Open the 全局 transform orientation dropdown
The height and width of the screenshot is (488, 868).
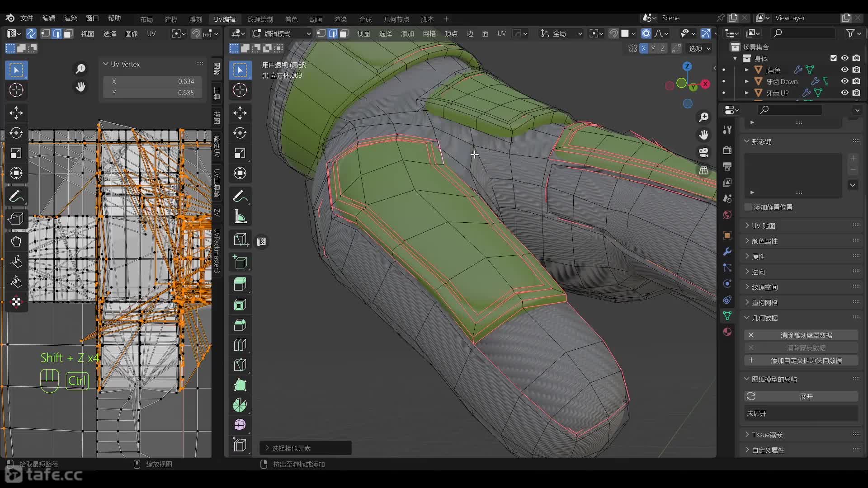pyautogui.click(x=561, y=33)
